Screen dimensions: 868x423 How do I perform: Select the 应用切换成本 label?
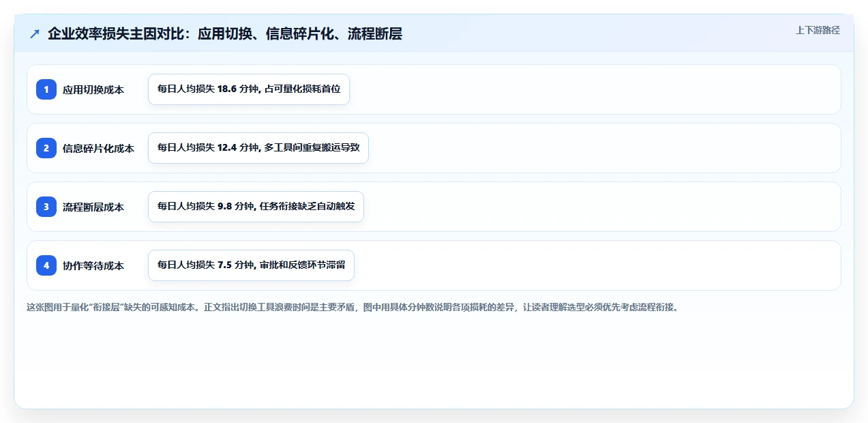93,89
